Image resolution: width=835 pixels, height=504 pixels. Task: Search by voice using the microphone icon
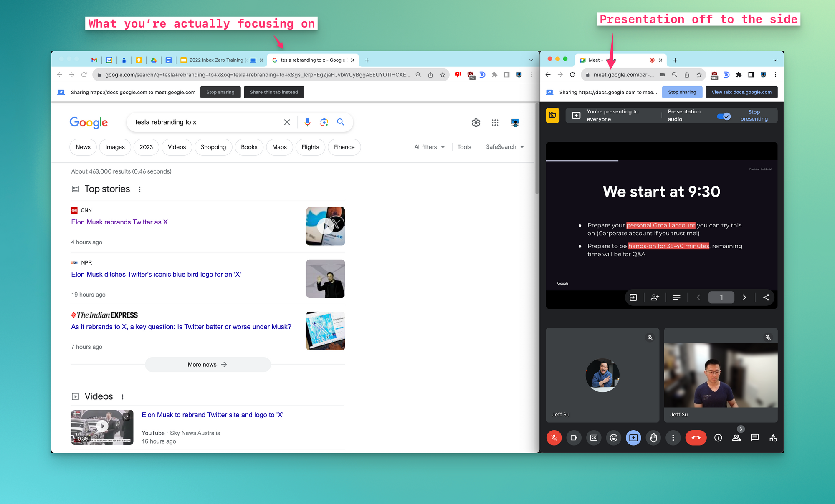307,122
